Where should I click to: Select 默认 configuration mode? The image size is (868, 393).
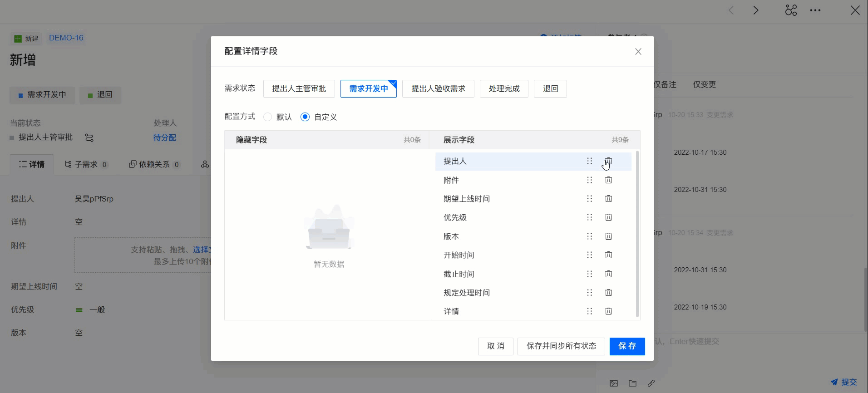point(278,117)
